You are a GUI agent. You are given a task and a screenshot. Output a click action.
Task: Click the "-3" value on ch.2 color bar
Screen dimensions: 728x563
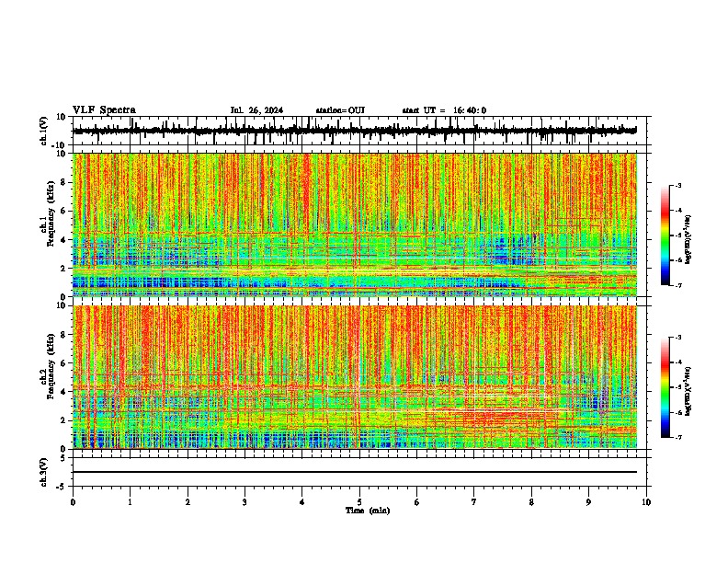tap(678, 338)
